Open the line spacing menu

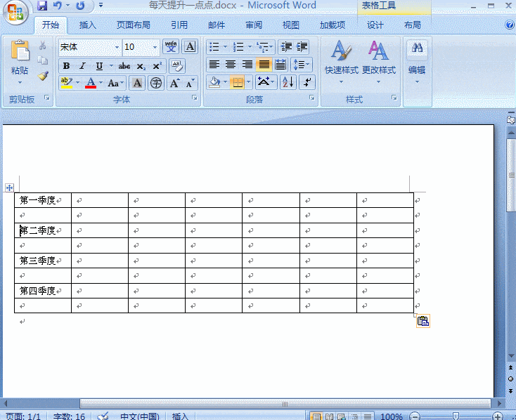(x=301, y=65)
